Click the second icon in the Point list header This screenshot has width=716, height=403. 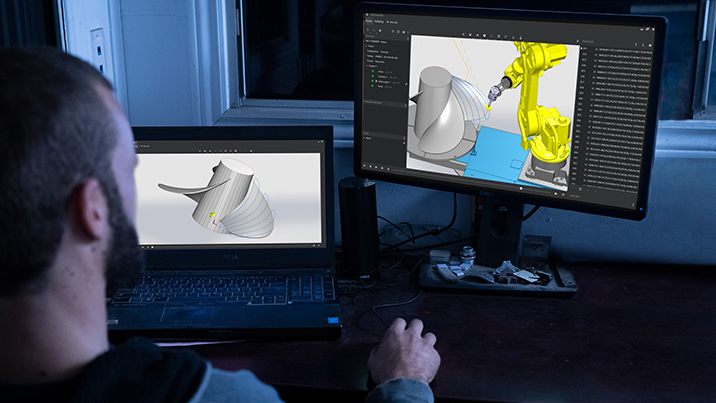click(643, 45)
